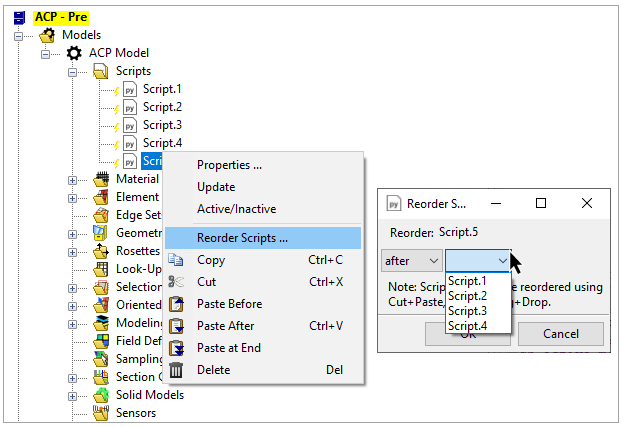
Task: Click the ACP - Pre root icon
Action: click(20, 17)
